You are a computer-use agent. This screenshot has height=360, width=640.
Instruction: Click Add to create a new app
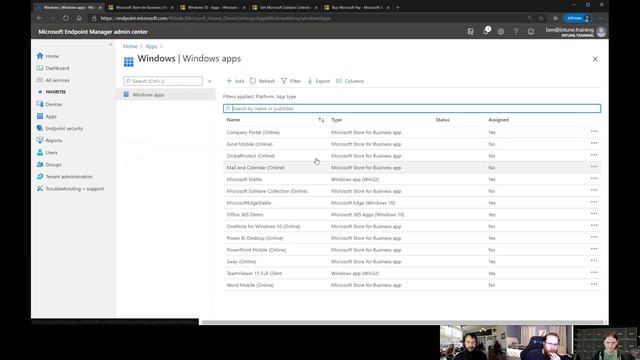click(235, 81)
